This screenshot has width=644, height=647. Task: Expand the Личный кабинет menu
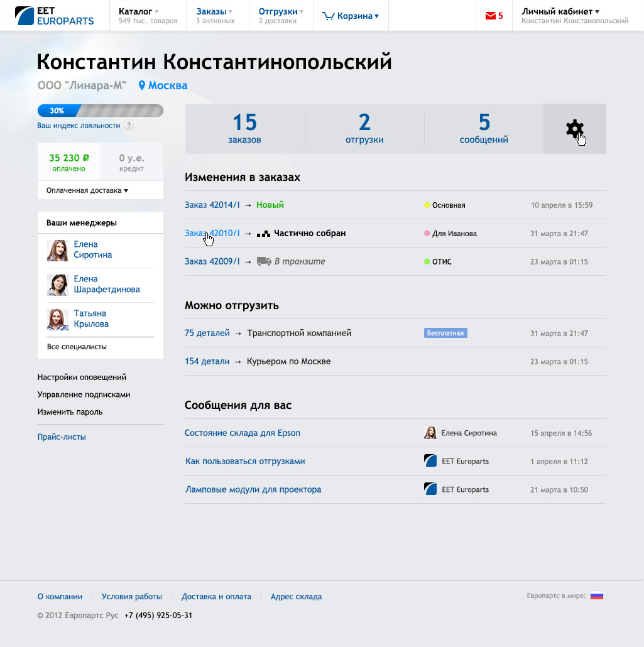point(560,11)
